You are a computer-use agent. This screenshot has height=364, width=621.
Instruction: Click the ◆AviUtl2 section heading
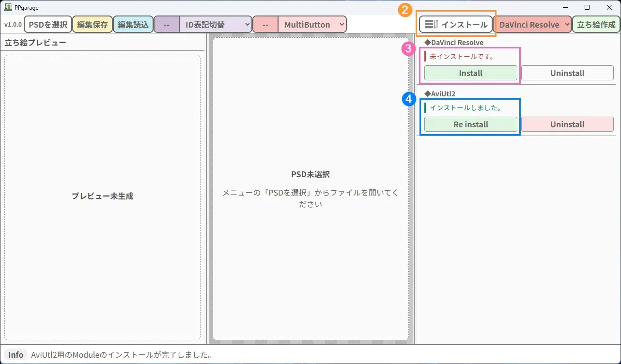440,93
